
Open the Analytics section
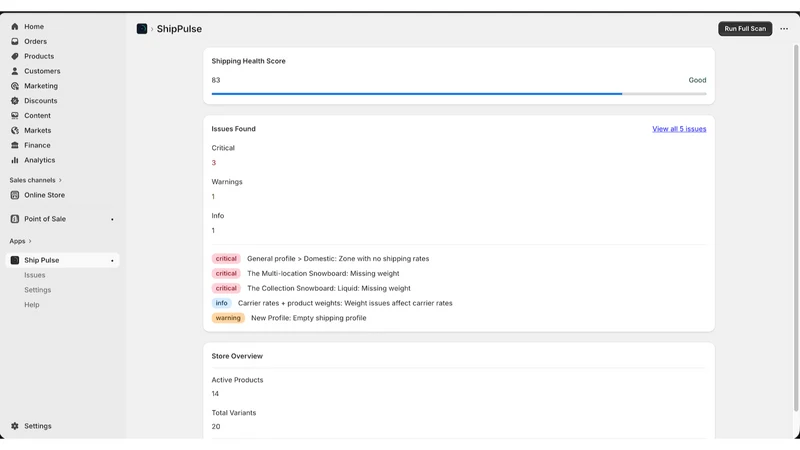pos(39,160)
